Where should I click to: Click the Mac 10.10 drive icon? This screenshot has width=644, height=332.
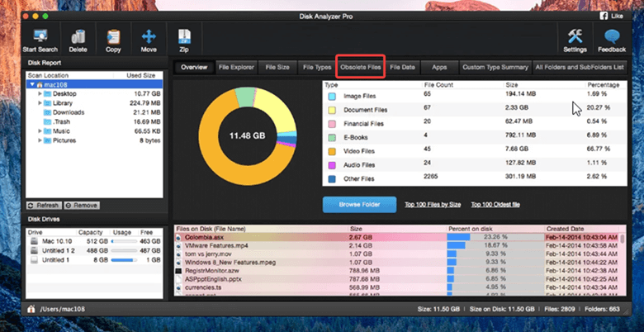pyautogui.click(x=35, y=241)
